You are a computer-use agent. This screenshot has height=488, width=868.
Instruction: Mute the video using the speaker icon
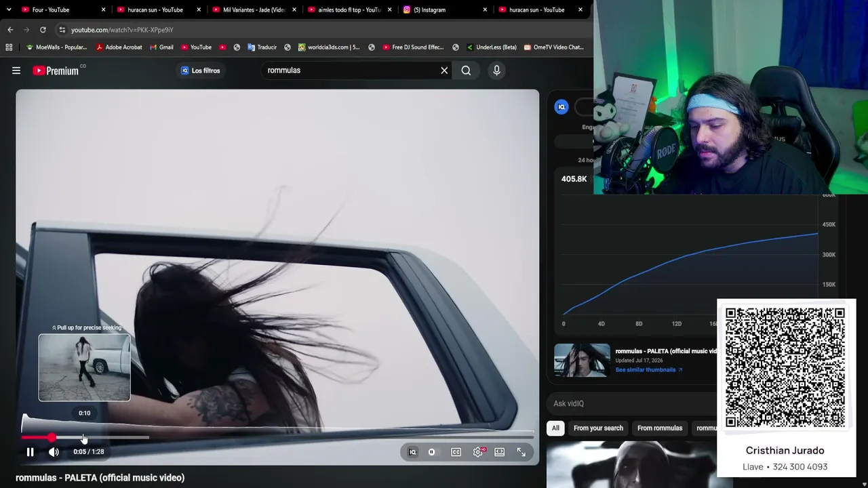54,452
